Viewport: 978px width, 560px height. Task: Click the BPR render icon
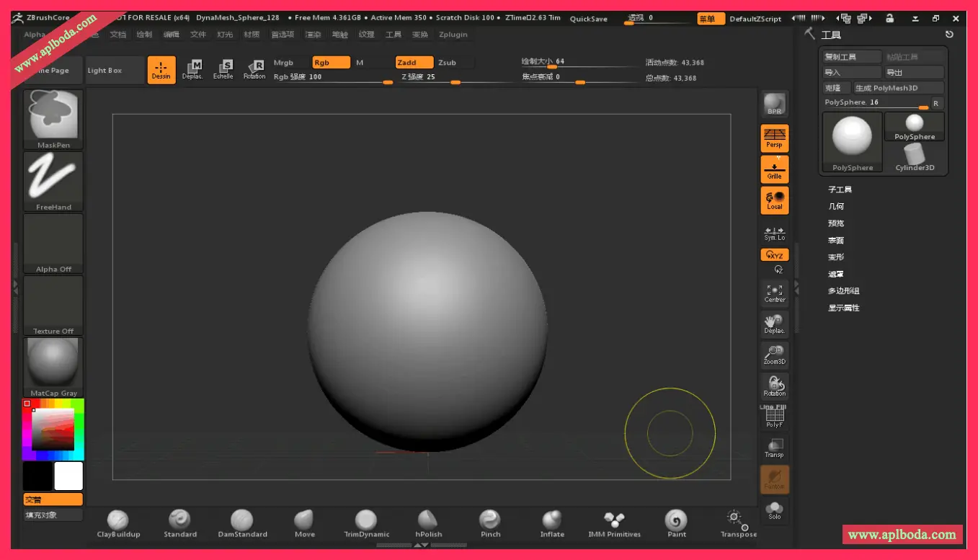tap(775, 105)
